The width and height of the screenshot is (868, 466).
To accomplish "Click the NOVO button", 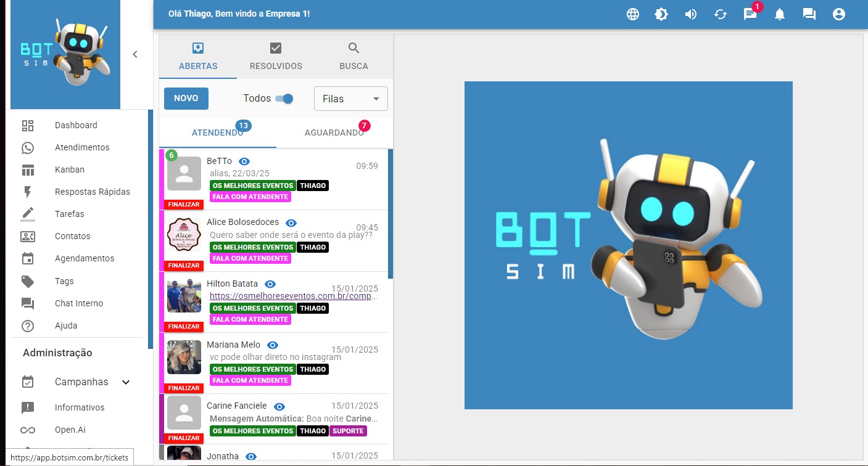I will tap(186, 99).
